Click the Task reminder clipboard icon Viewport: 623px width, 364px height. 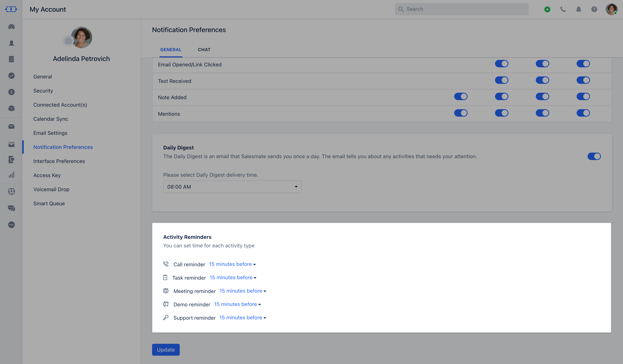[x=165, y=277]
